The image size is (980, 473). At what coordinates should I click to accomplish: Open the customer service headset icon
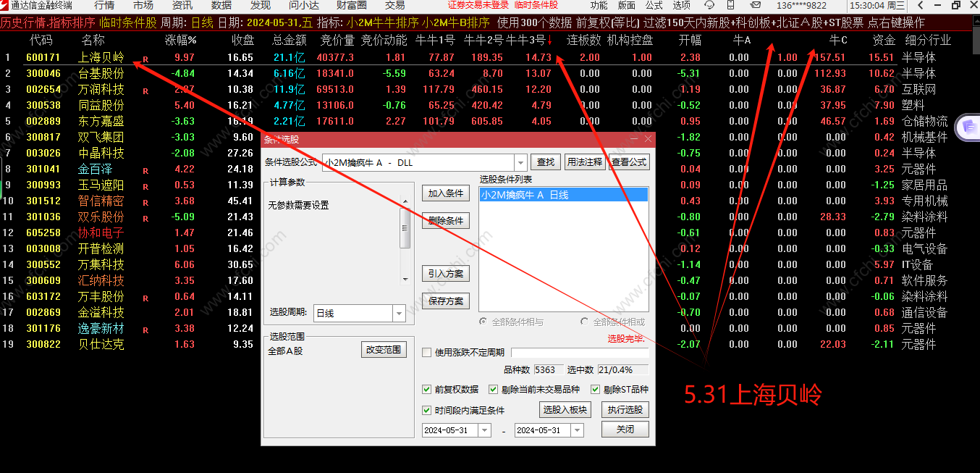click(x=710, y=5)
